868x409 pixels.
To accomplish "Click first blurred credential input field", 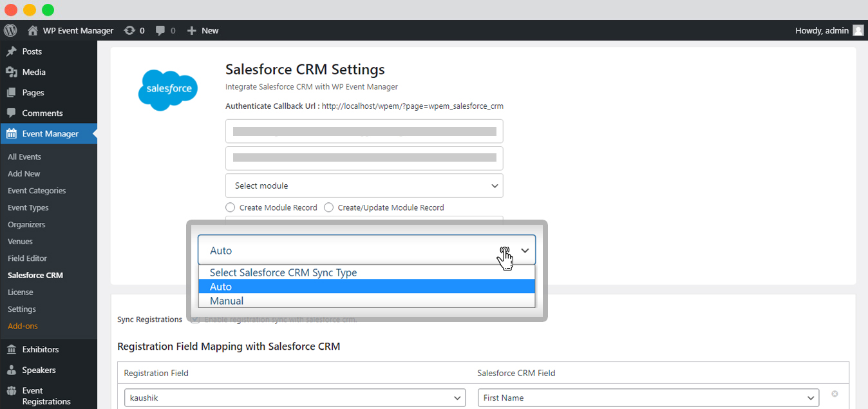I will [x=364, y=131].
